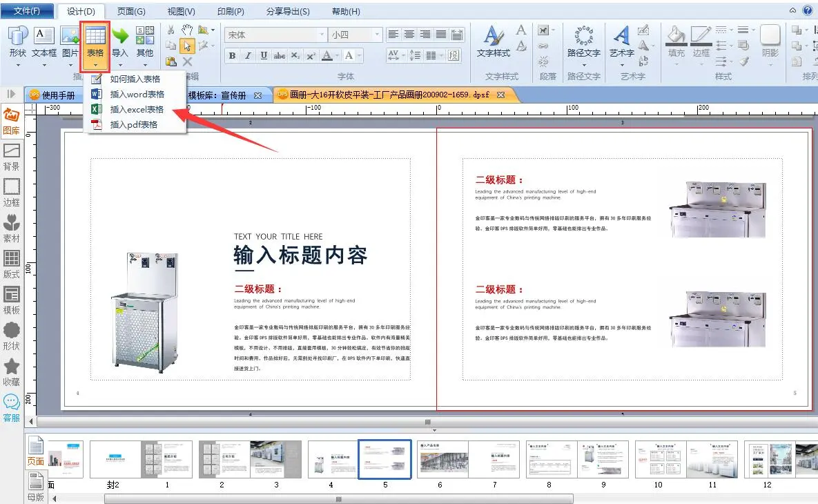
Task: Choose 插入excel表格 from the menu
Action: [x=137, y=109]
